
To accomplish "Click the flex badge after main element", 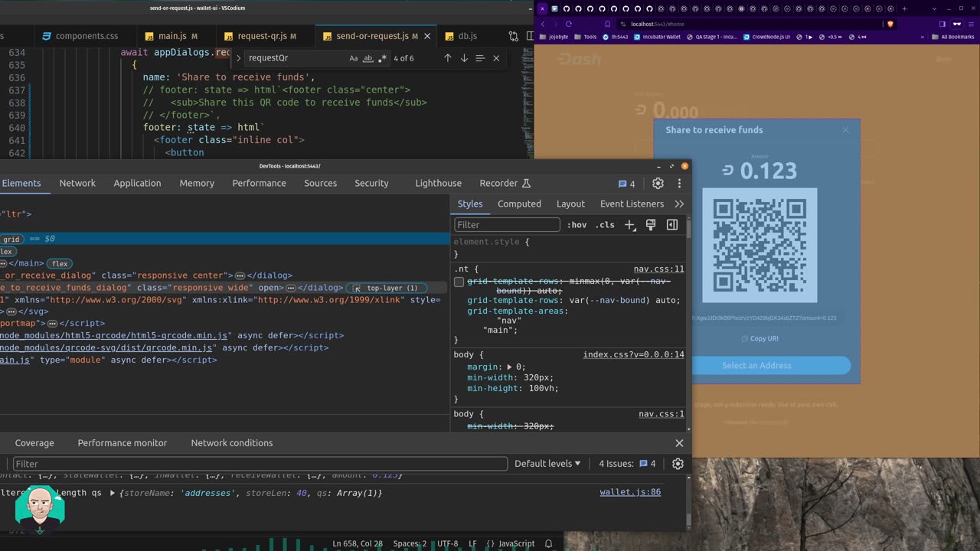I will tap(60, 264).
